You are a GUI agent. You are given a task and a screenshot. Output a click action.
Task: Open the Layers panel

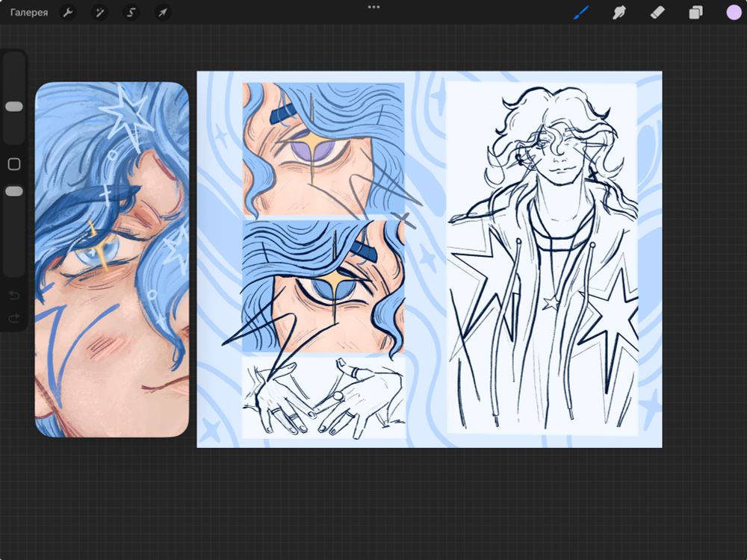click(x=695, y=13)
